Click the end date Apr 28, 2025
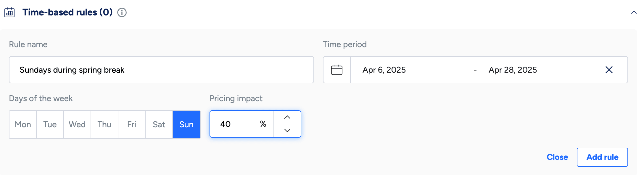The width and height of the screenshot is (644, 175). click(x=513, y=70)
